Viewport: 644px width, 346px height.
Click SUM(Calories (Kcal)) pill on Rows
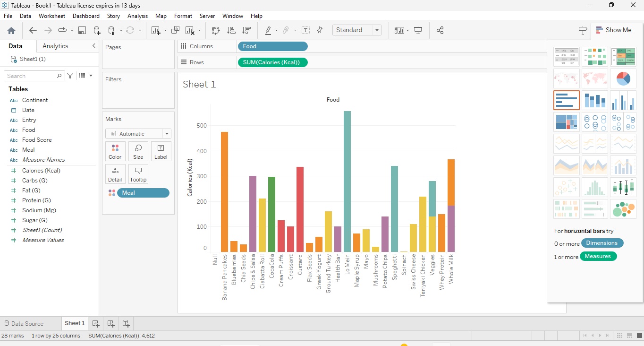click(273, 62)
